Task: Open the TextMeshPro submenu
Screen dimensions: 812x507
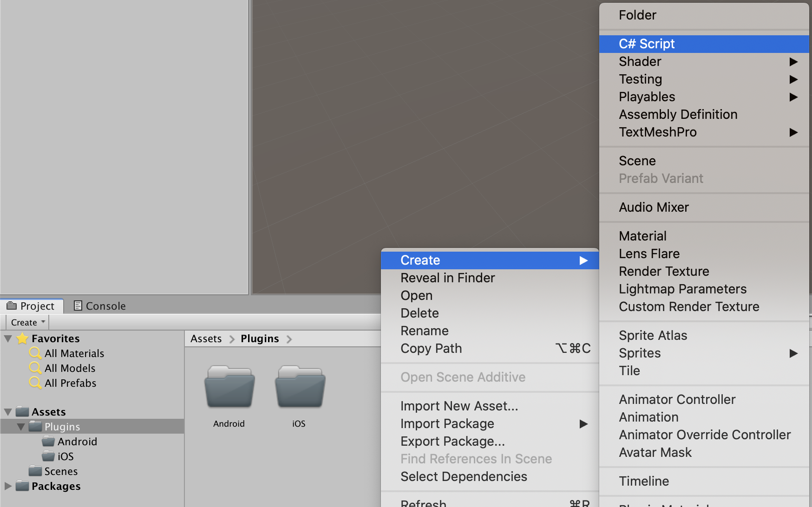Action: click(x=704, y=132)
